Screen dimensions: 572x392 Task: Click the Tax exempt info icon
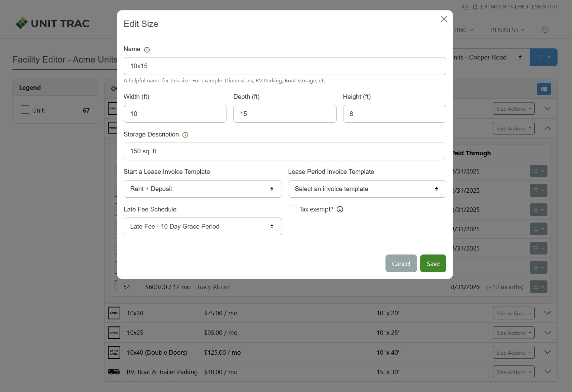(x=340, y=209)
